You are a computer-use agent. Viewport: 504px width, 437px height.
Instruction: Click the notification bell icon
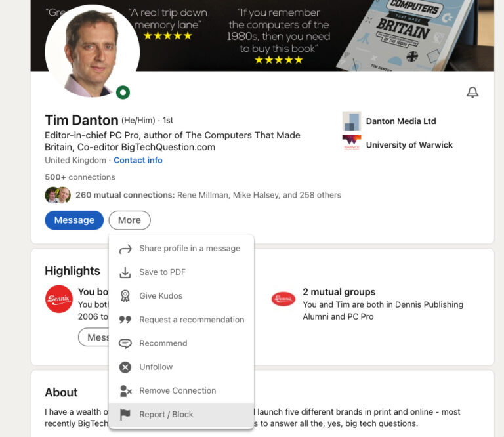tap(472, 93)
